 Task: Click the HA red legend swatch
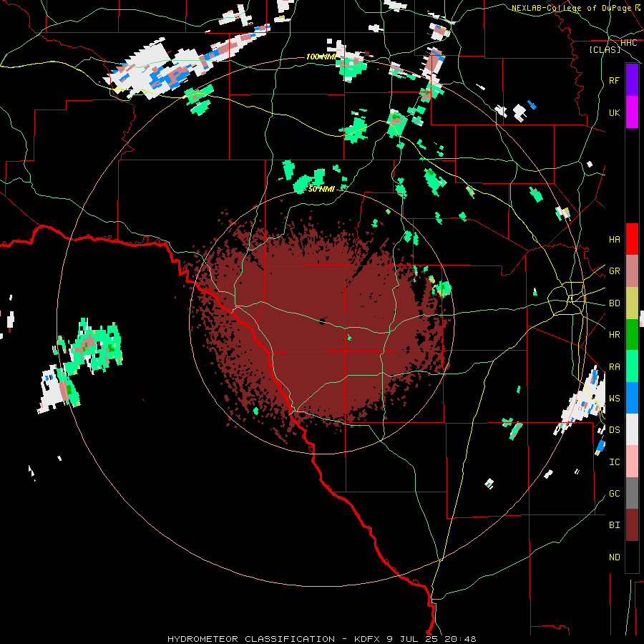632,239
